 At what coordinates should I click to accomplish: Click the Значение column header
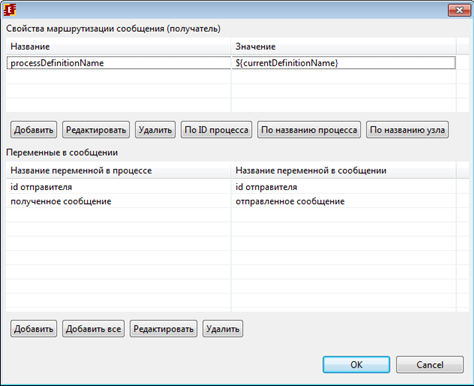344,46
